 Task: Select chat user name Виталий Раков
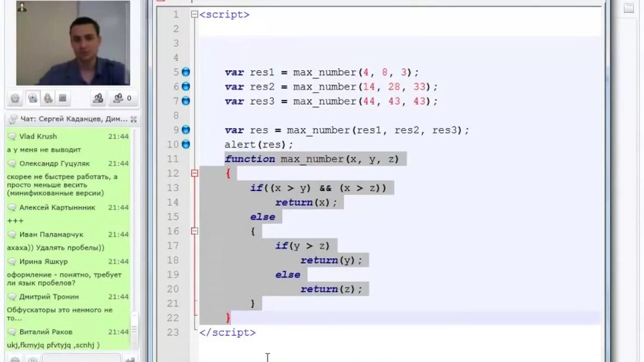46,332
